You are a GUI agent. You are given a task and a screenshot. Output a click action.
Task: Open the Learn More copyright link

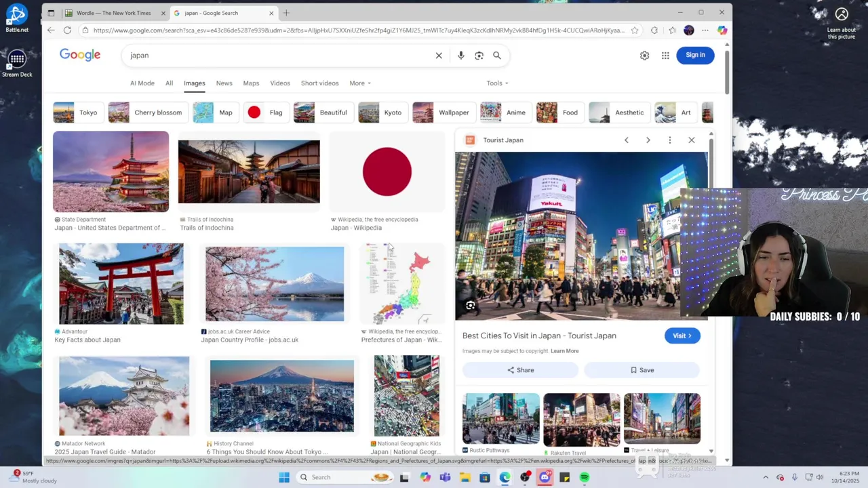coord(564,351)
